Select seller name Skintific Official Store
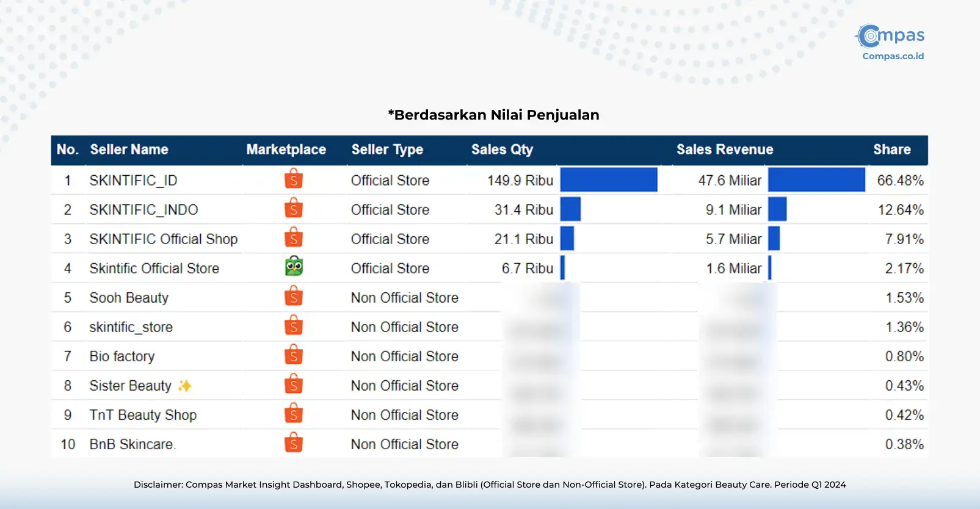980x509 pixels. [154, 269]
